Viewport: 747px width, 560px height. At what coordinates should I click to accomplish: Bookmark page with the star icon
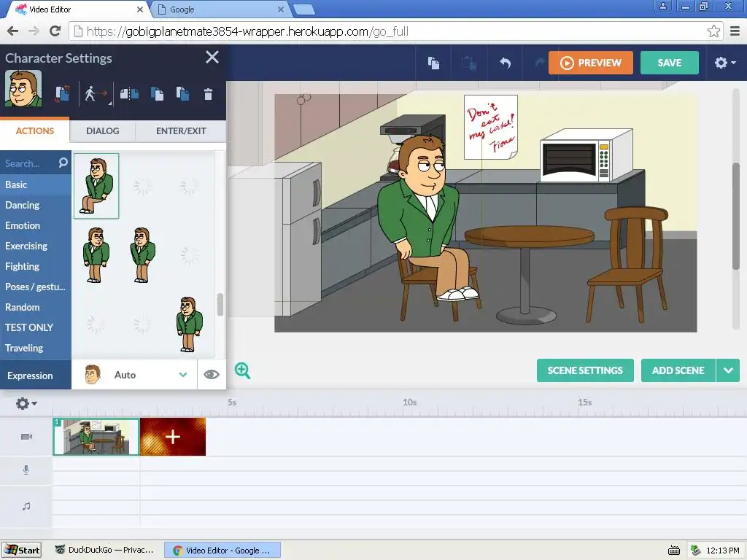point(713,31)
